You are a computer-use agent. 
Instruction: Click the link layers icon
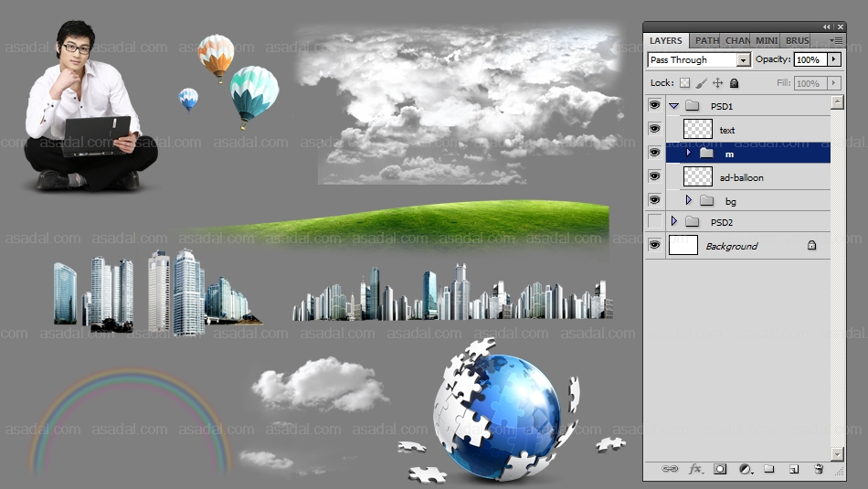click(670, 469)
